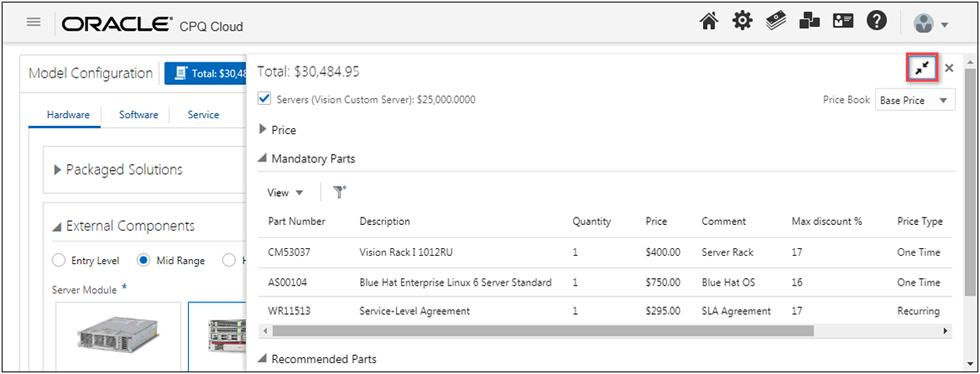Open the View menu in Mandatory Parts
The height and width of the screenshot is (374, 980).
point(285,192)
